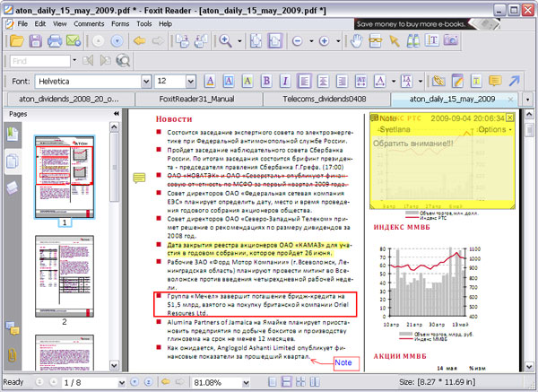
Task: Toggle left text alignment
Action: click(304, 82)
